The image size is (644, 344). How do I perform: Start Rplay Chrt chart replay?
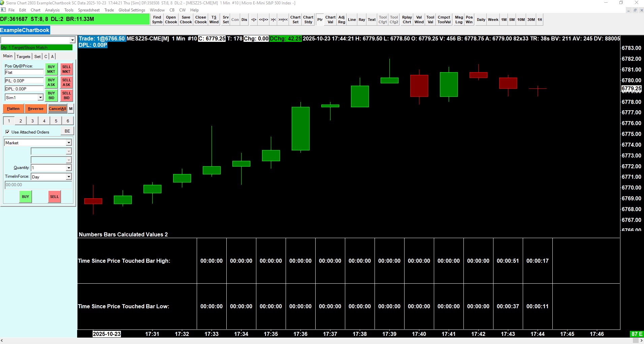(407, 20)
